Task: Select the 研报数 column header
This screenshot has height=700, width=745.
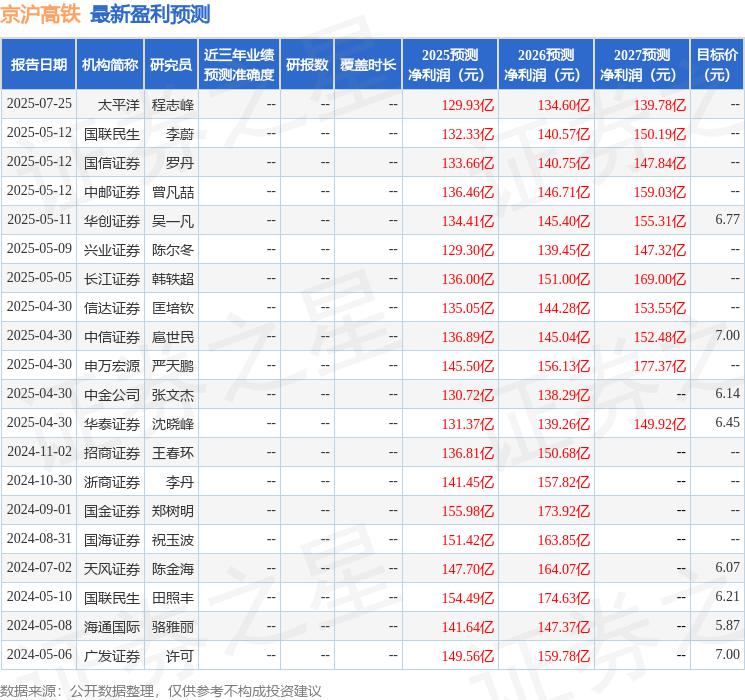Action: pos(307,65)
